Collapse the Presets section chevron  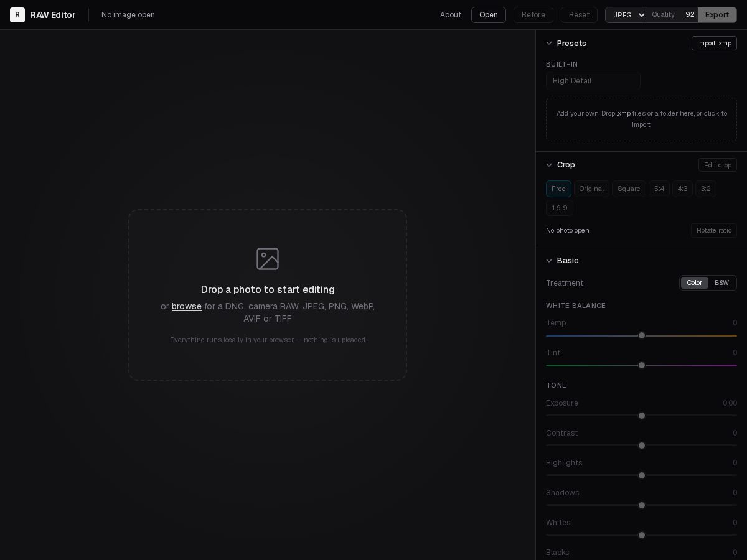pyautogui.click(x=549, y=43)
